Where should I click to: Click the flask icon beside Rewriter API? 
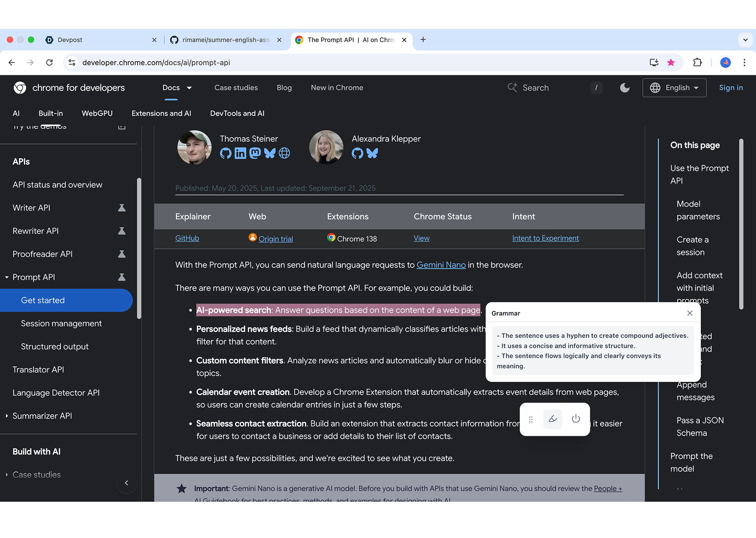point(122,231)
